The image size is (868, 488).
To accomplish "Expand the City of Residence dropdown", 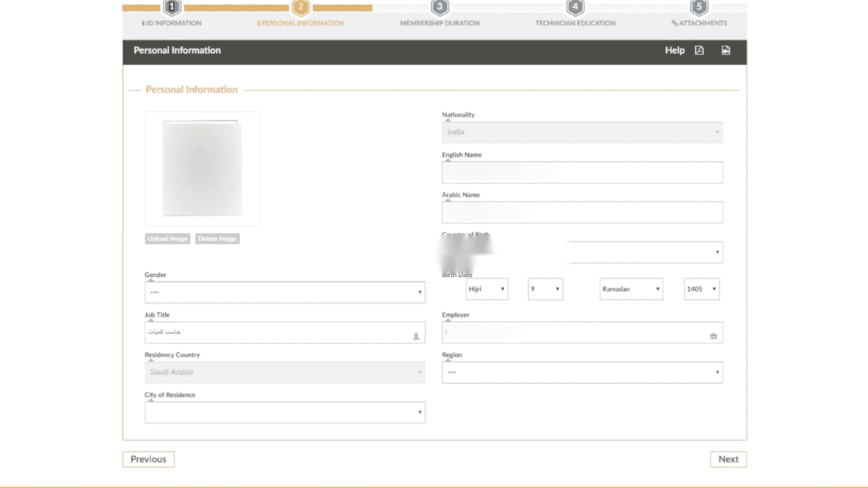I will pos(285,412).
